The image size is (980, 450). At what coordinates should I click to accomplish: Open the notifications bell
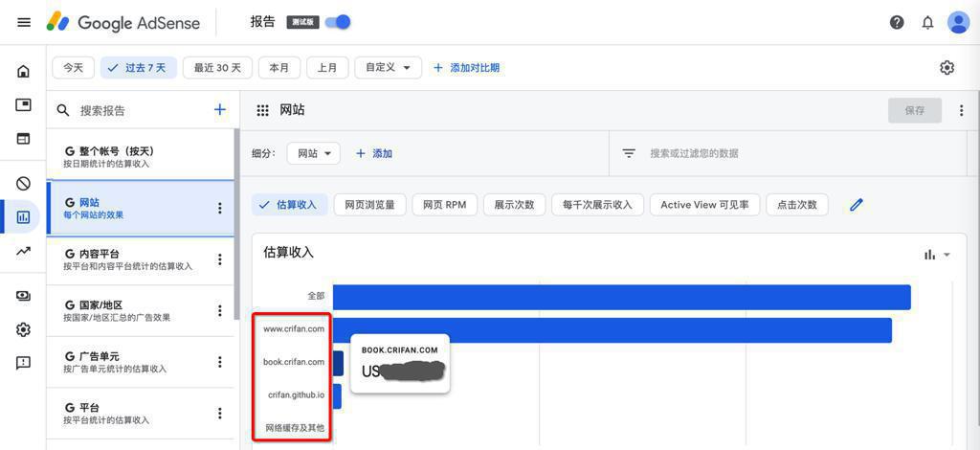click(928, 23)
